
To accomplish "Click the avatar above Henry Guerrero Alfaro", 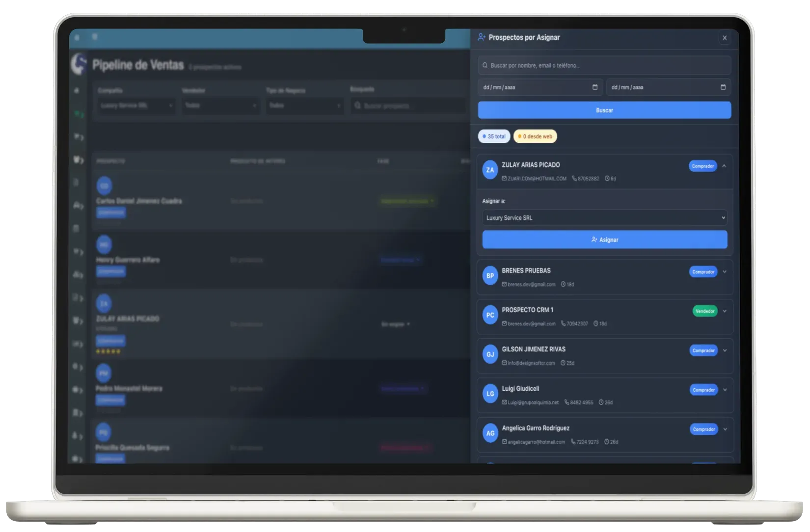I will tap(104, 244).
